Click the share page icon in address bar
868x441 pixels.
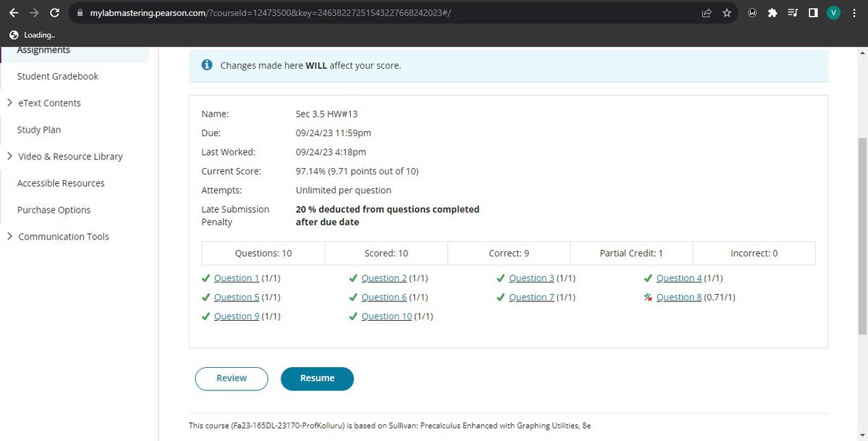(706, 13)
